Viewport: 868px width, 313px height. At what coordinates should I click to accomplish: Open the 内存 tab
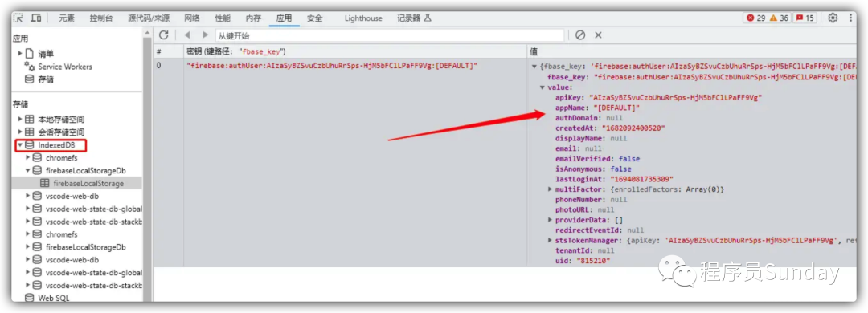click(x=253, y=18)
